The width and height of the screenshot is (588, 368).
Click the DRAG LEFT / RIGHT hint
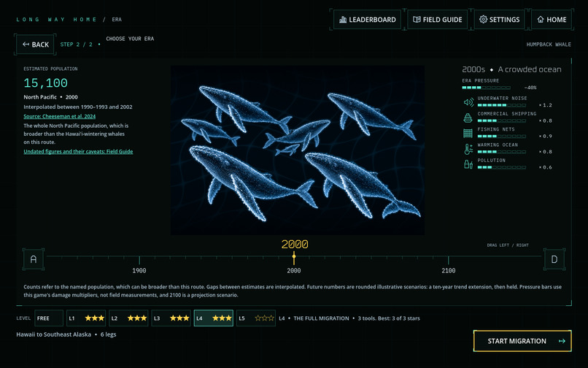tap(508, 245)
